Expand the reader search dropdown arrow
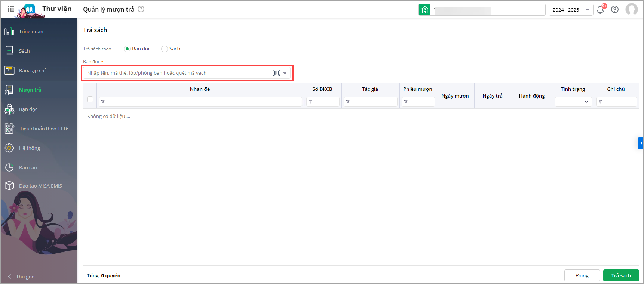The width and height of the screenshot is (644, 284). tap(285, 73)
